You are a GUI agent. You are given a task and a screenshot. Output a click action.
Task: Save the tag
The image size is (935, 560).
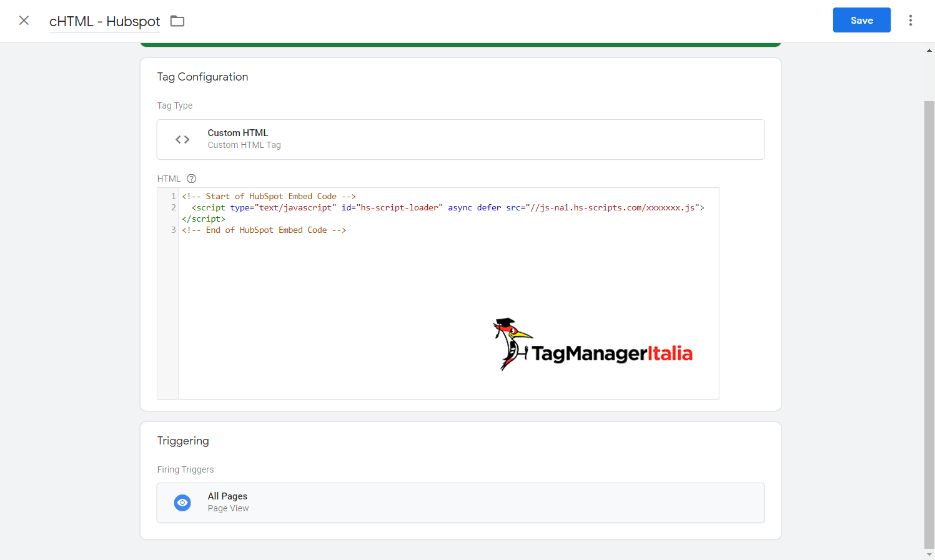tap(861, 20)
